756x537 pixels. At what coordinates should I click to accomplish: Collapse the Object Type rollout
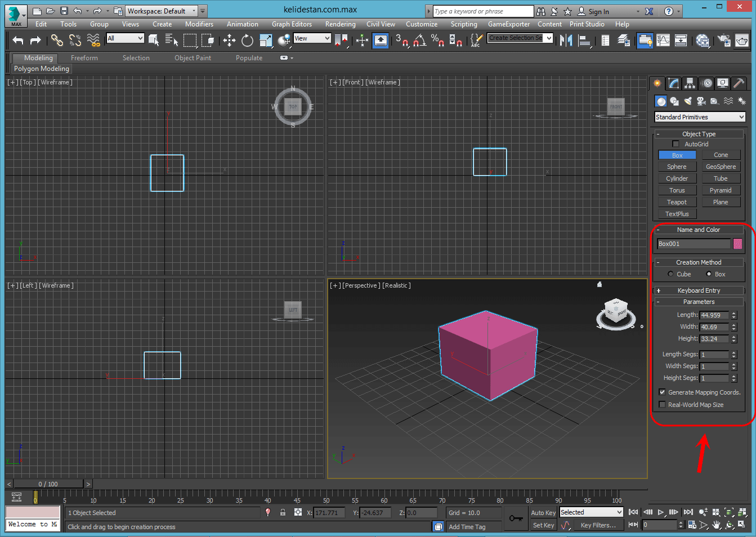699,134
